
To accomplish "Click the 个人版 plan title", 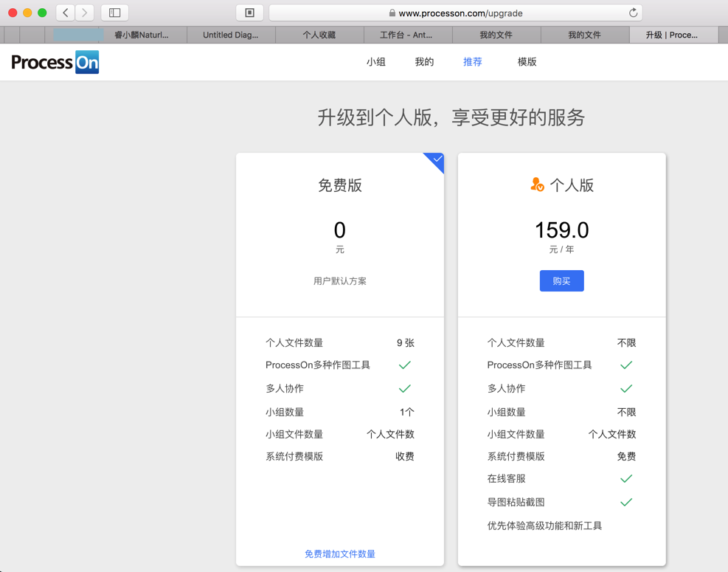I will (x=572, y=185).
